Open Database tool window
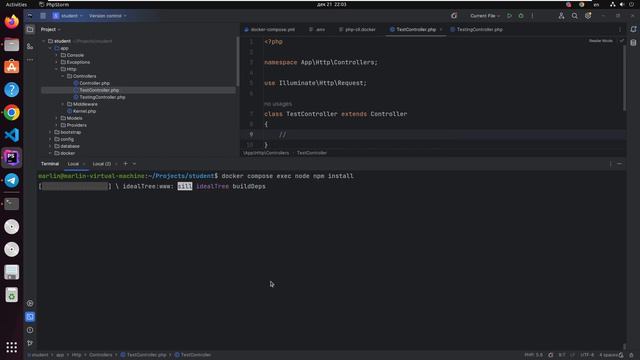Screen dimensions: 640x360 coord(633,43)
